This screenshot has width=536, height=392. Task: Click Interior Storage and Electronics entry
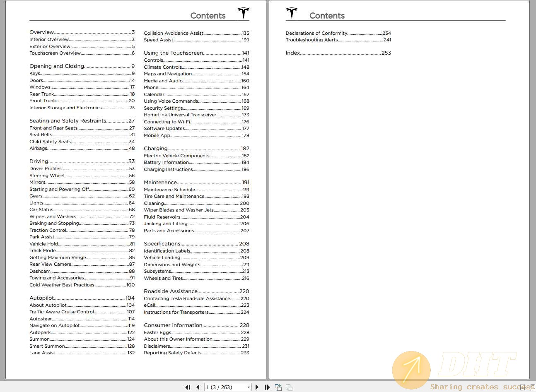[82, 108]
